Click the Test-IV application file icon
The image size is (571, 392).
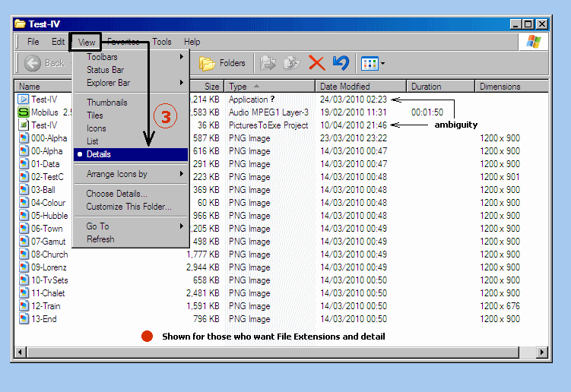point(24,100)
